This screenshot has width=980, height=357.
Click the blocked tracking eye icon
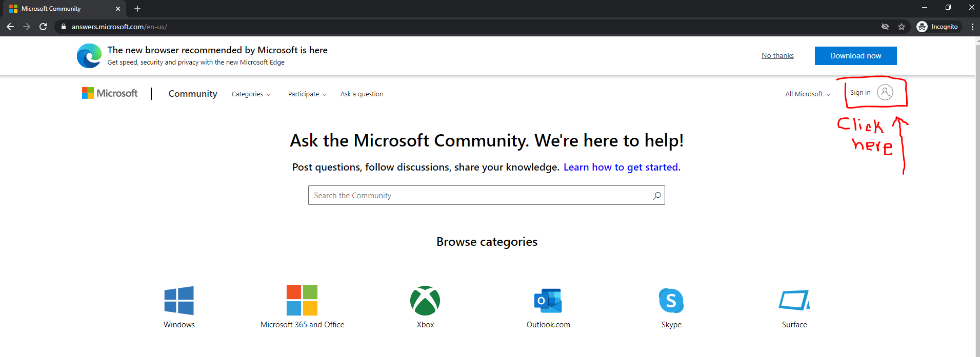pos(885,27)
